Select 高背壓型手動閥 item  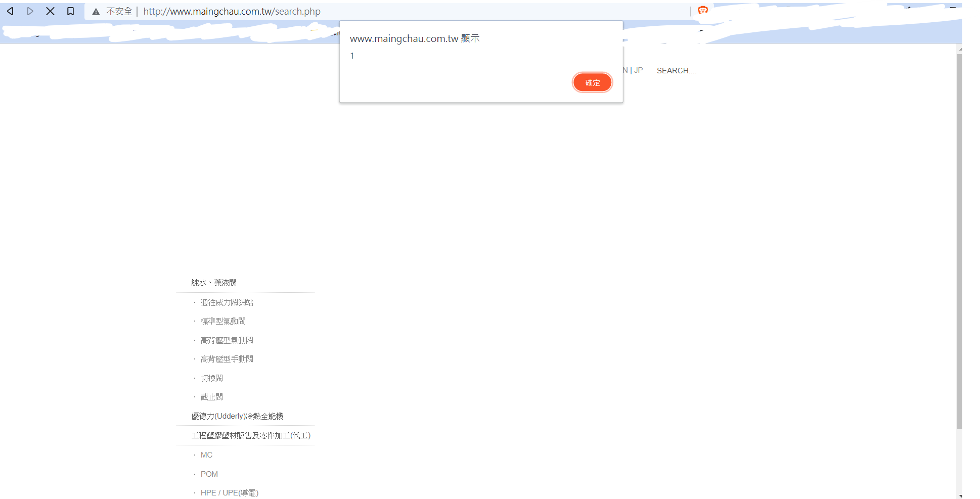pos(227,359)
